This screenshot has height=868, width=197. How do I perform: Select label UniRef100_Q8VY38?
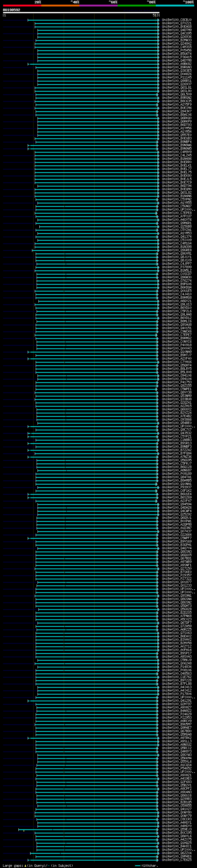[176, 393]
